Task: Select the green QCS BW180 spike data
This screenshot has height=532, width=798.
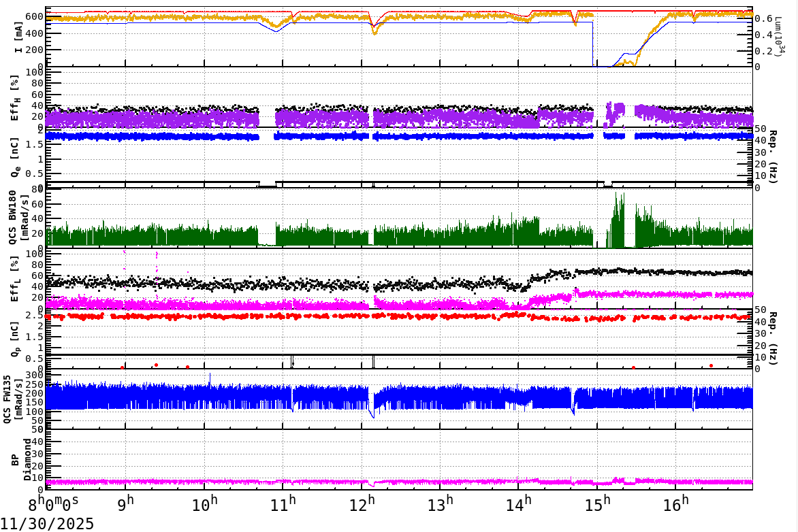Action: (x=204, y=231)
